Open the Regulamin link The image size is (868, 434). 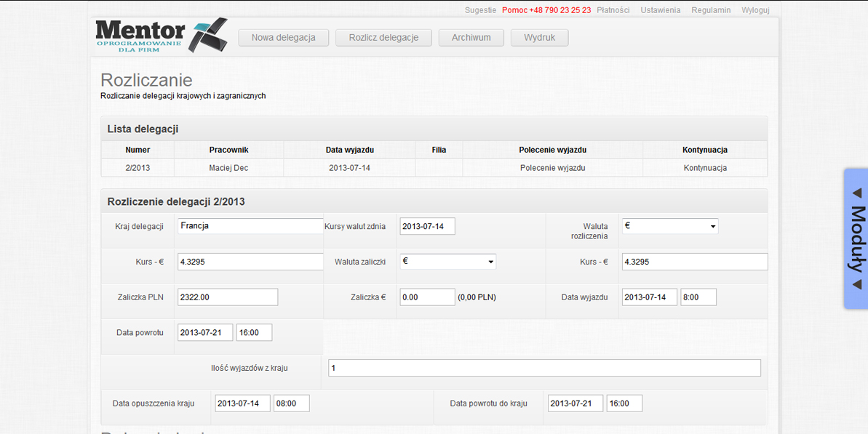pyautogui.click(x=710, y=10)
